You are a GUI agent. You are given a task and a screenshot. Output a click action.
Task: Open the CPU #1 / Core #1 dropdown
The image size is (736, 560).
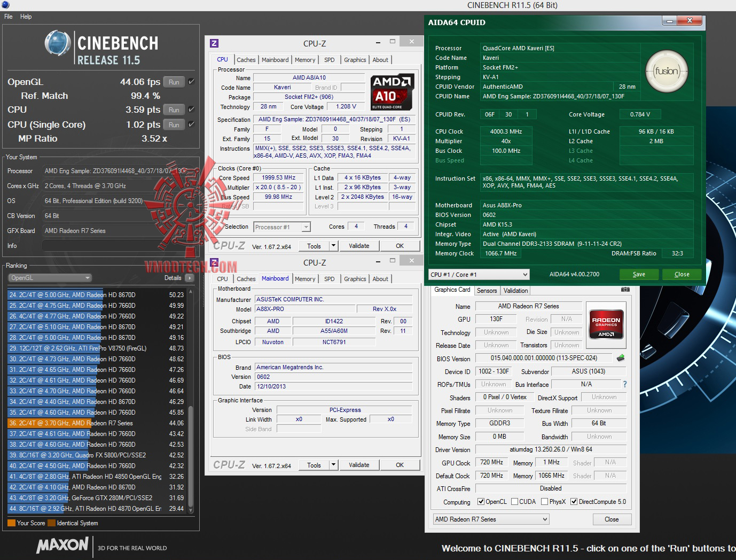coord(479,275)
